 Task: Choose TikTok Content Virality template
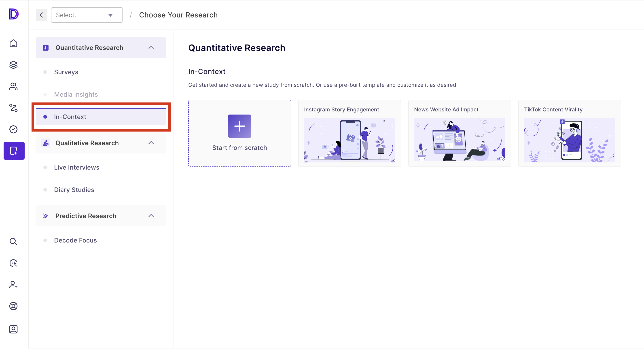click(570, 133)
